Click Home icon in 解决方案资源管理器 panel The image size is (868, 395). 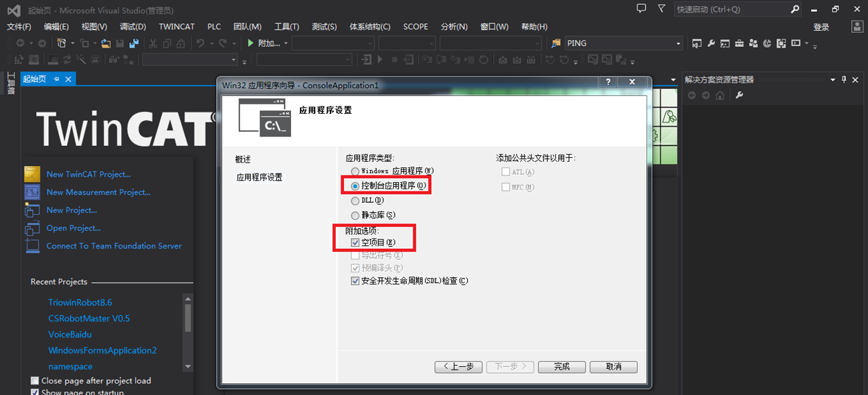720,96
